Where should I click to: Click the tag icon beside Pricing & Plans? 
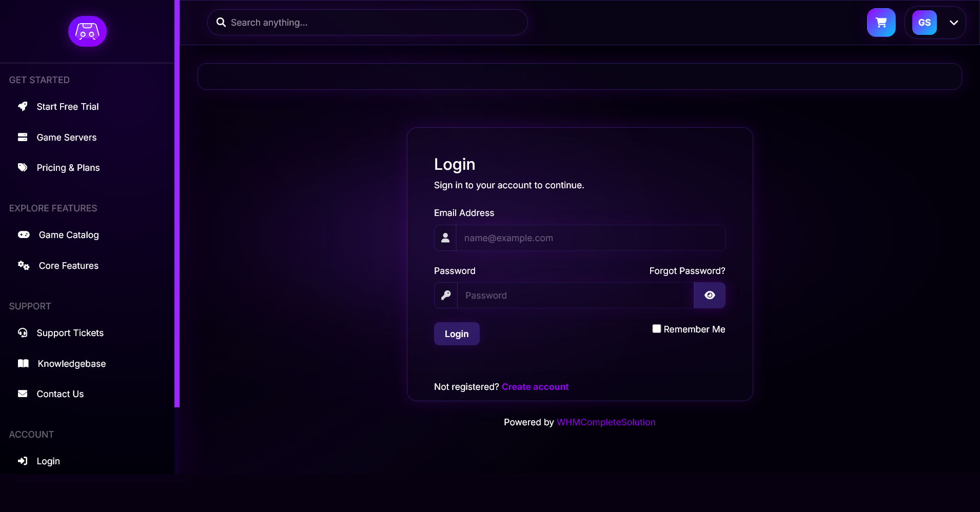pyautogui.click(x=23, y=167)
